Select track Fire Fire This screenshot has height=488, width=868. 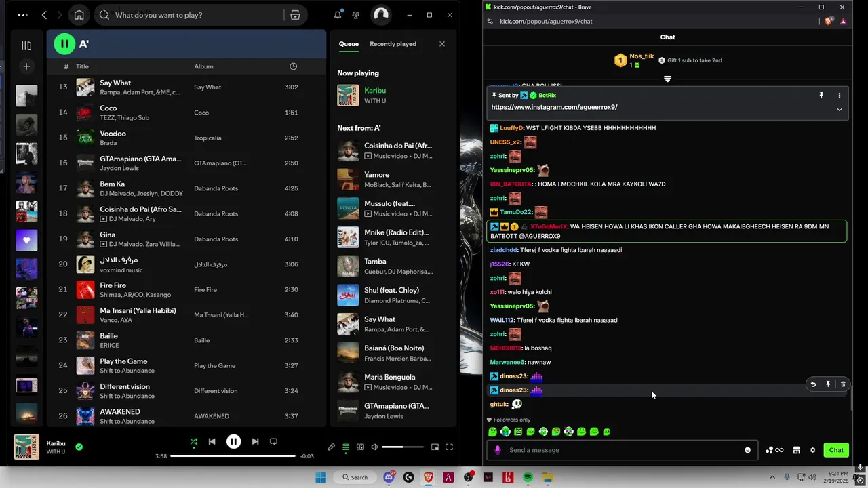[x=186, y=289]
